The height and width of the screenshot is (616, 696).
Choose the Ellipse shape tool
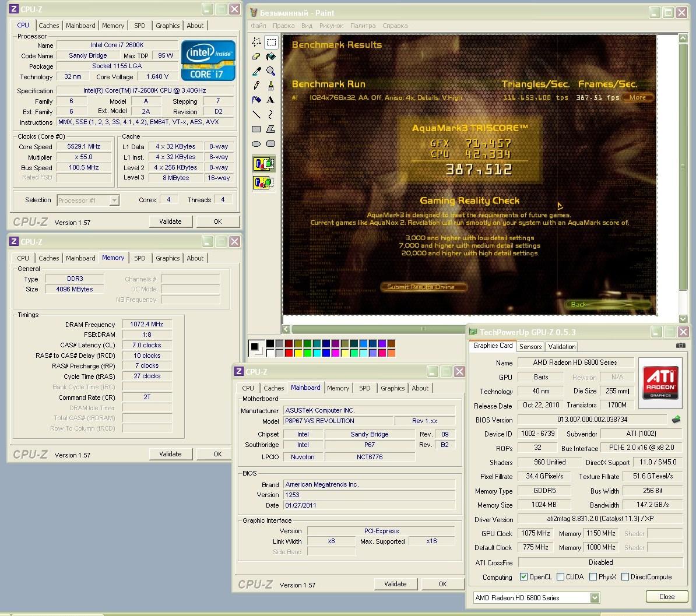click(256, 144)
